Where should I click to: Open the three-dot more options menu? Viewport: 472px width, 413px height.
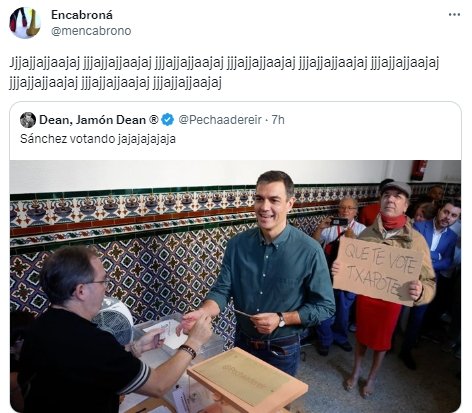click(454, 15)
